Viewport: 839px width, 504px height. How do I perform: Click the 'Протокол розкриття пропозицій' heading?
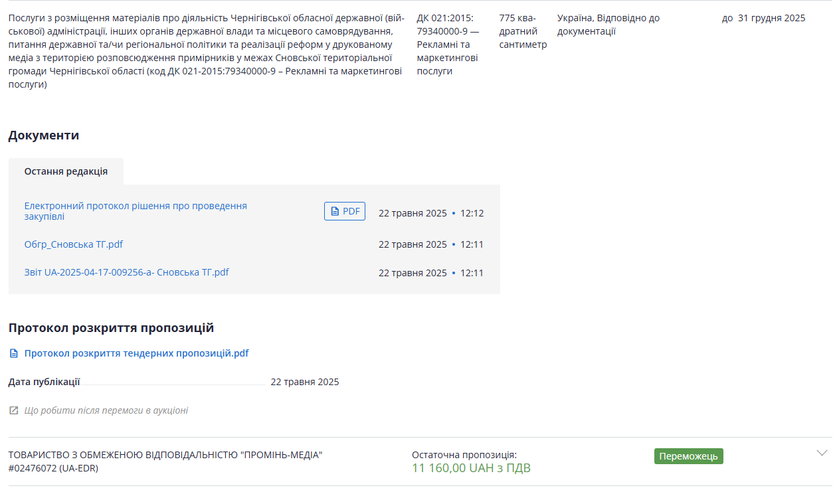pyautogui.click(x=111, y=328)
